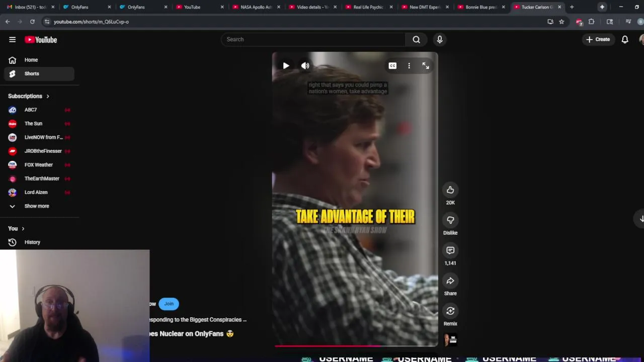The height and width of the screenshot is (362, 644).
Task: Open the Short's three-dot more options
Action: [409, 66]
